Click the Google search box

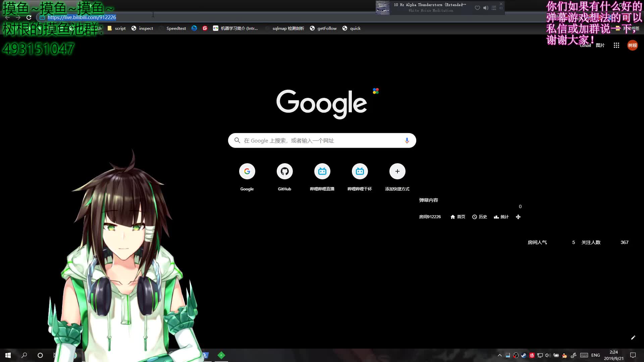click(x=322, y=140)
